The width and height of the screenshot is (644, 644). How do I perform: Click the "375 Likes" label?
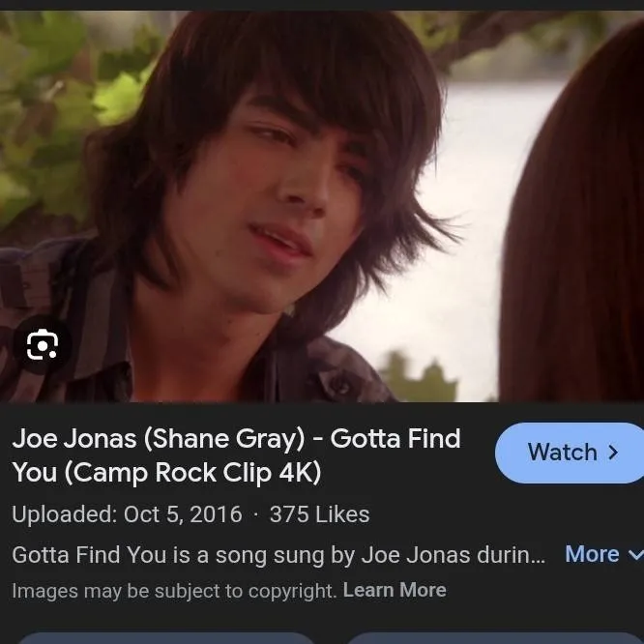[319, 514]
